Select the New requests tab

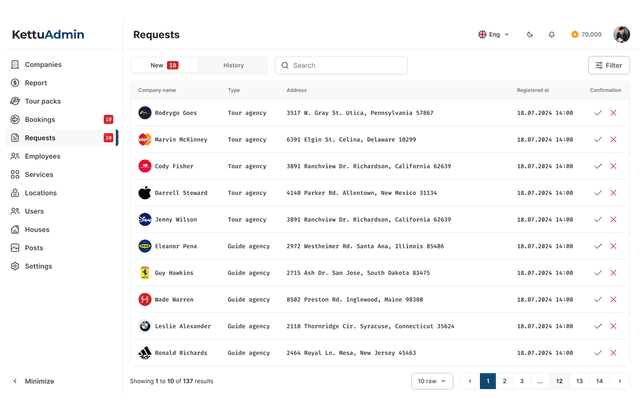coord(164,65)
